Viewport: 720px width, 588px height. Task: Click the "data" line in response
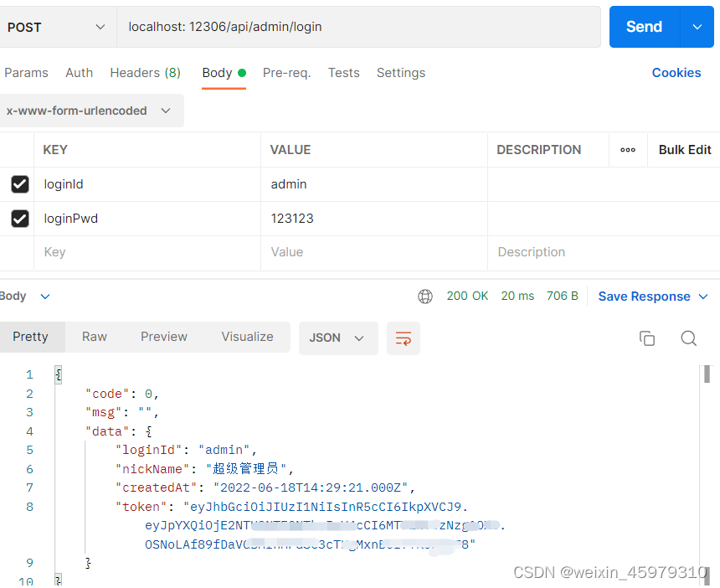tap(119, 431)
